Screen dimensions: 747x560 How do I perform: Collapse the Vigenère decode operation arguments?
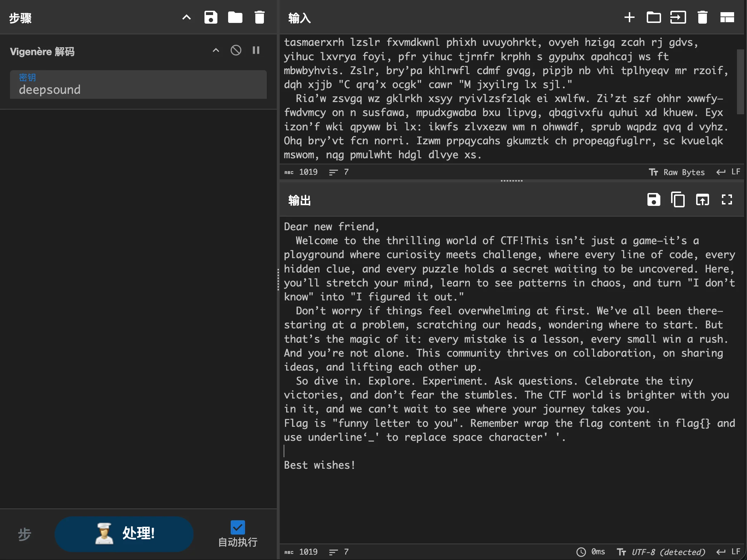click(216, 50)
